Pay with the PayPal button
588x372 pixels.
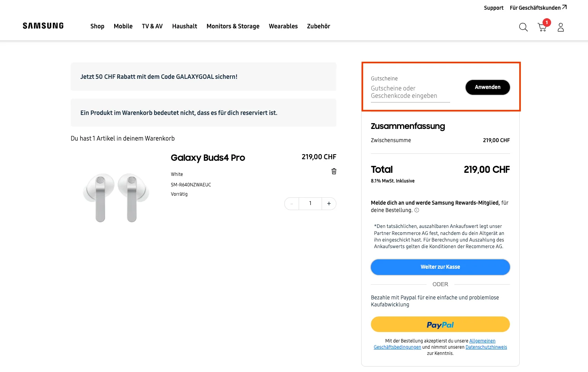pos(440,324)
